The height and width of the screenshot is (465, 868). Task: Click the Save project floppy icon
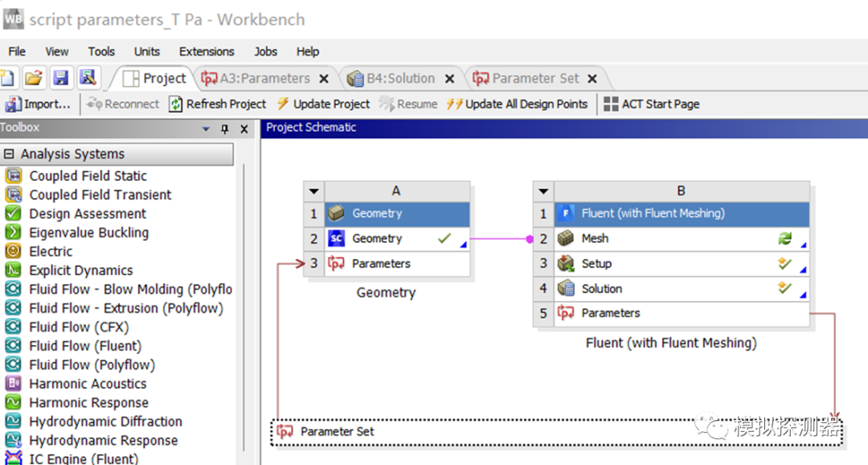[60, 78]
